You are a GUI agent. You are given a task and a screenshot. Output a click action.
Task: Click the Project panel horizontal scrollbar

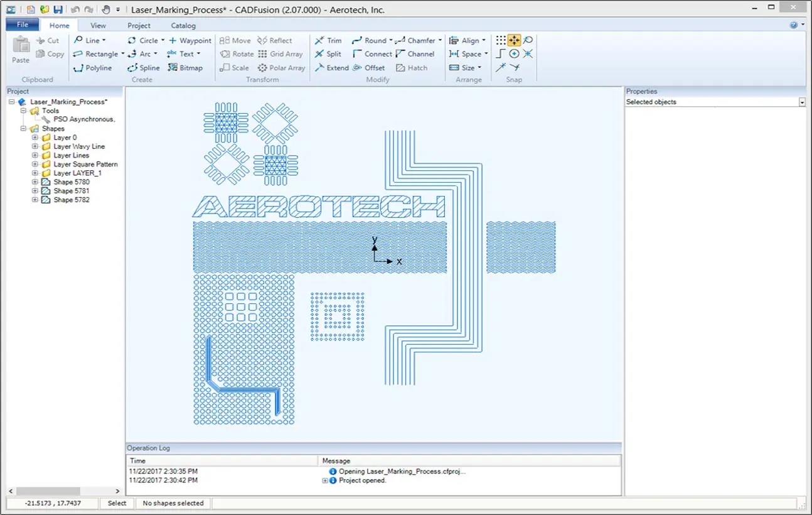(x=63, y=491)
